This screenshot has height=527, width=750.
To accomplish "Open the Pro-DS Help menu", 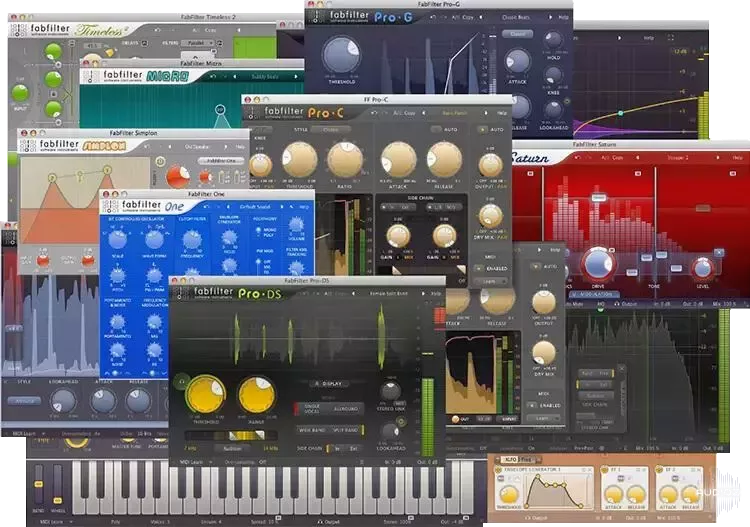I will click(x=436, y=293).
